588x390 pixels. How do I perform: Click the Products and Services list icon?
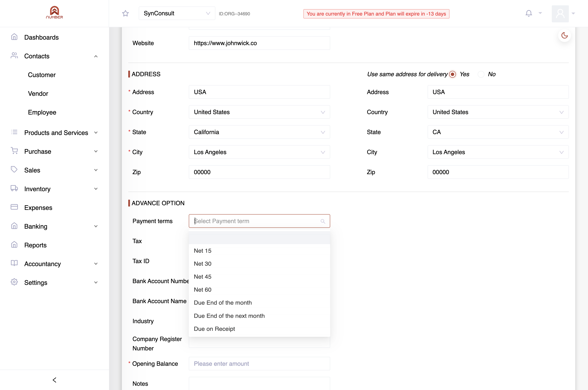click(x=14, y=132)
